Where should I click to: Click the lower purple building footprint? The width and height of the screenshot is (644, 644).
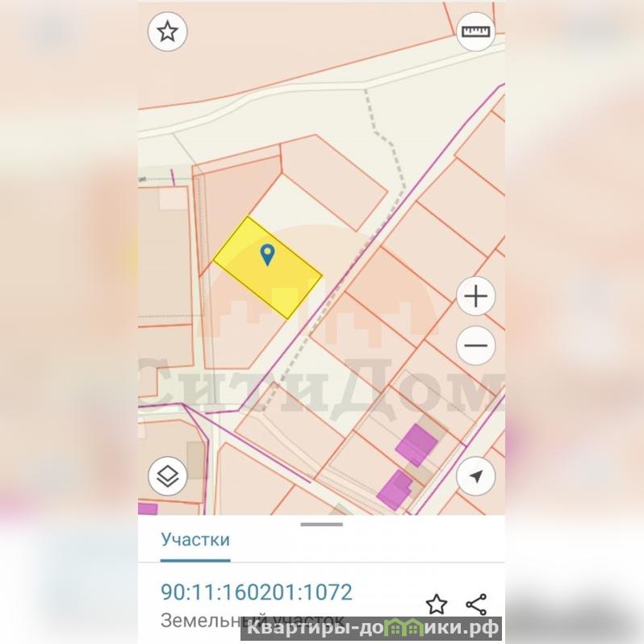coord(395,490)
